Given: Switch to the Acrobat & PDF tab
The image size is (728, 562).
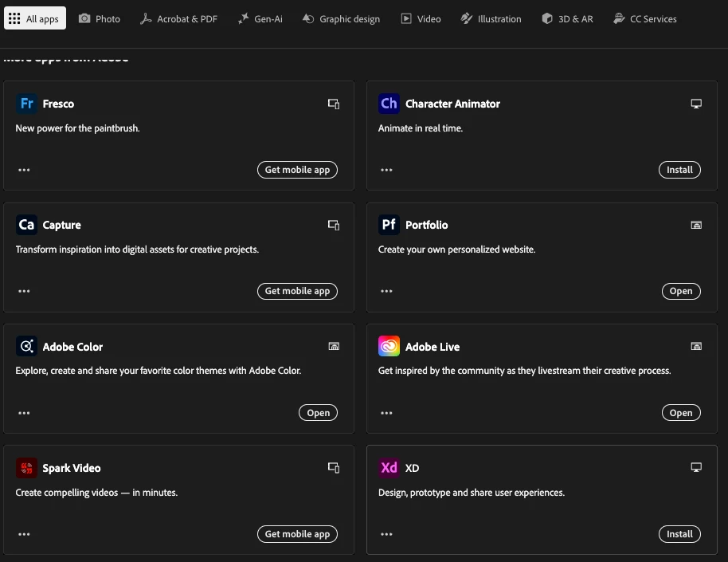Looking at the screenshot, I should click(x=178, y=18).
